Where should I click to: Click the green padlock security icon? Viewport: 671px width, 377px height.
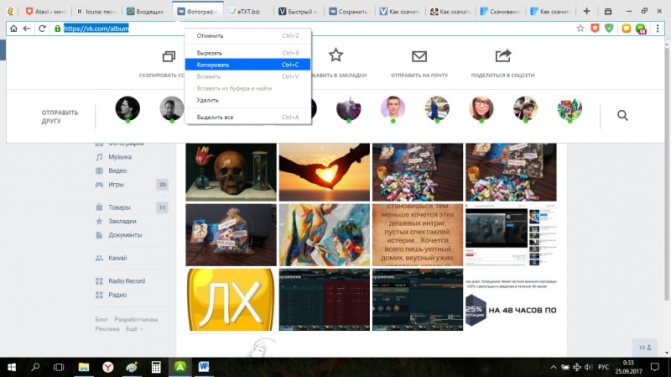click(x=57, y=29)
